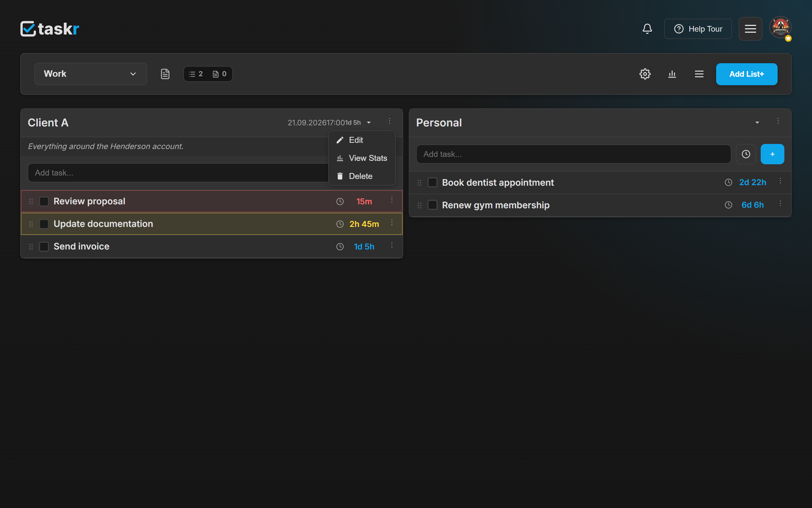The image size is (812, 508).
Task: Click the 15m remaining time
Action: (364, 202)
